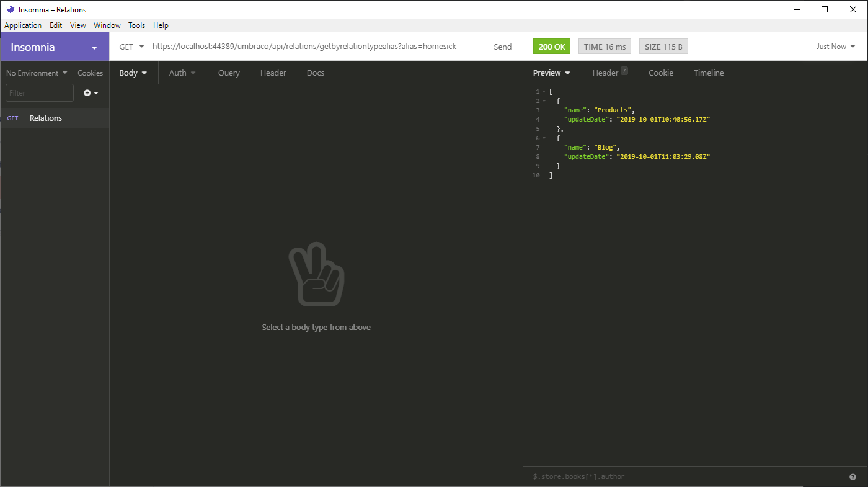868x487 pixels.
Task: Send the request with the Send button
Action: pyautogui.click(x=502, y=47)
